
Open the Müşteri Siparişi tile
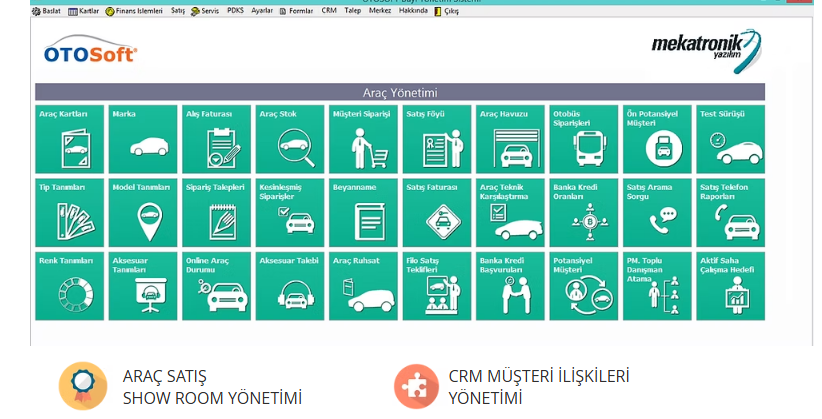[x=363, y=139]
